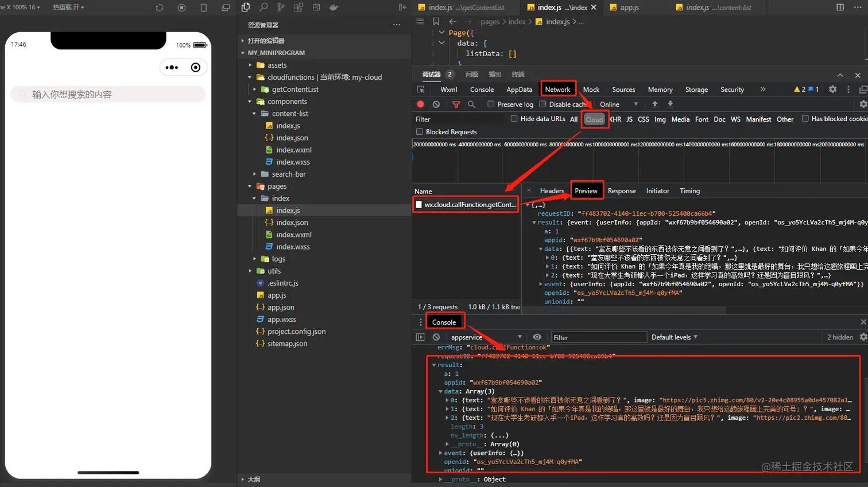This screenshot has width=868, height=487.
Task: Expand the search-bar folder
Action: pos(255,174)
